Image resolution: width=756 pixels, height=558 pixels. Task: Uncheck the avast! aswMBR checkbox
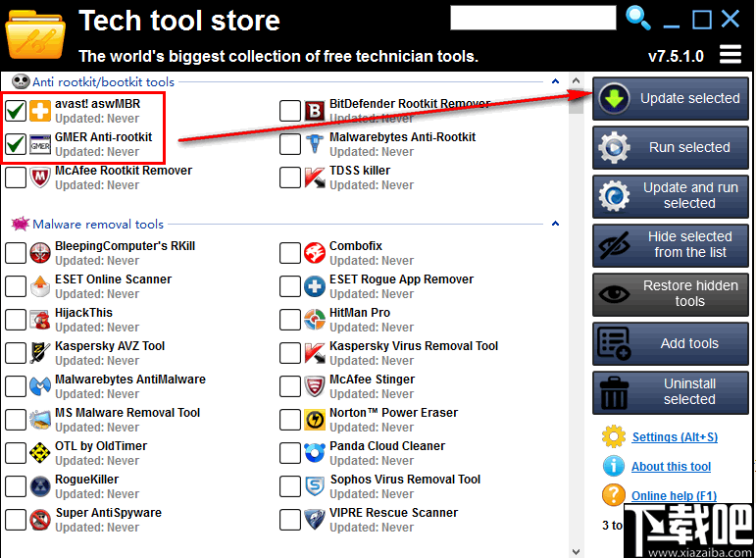(16, 111)
